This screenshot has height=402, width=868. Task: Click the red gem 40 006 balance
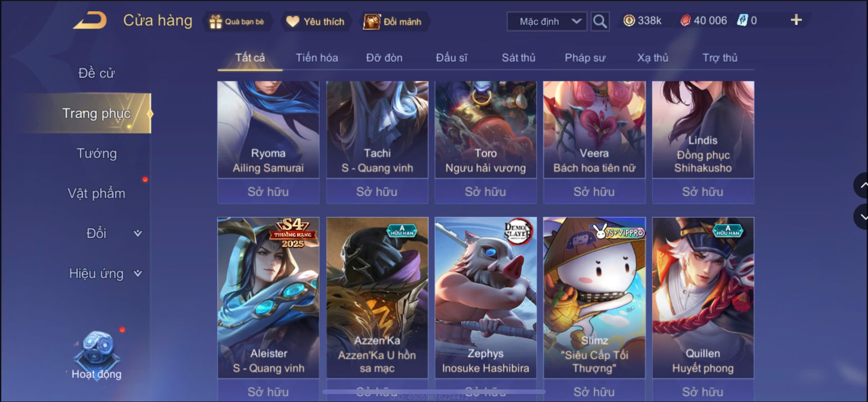pos(704,21)
